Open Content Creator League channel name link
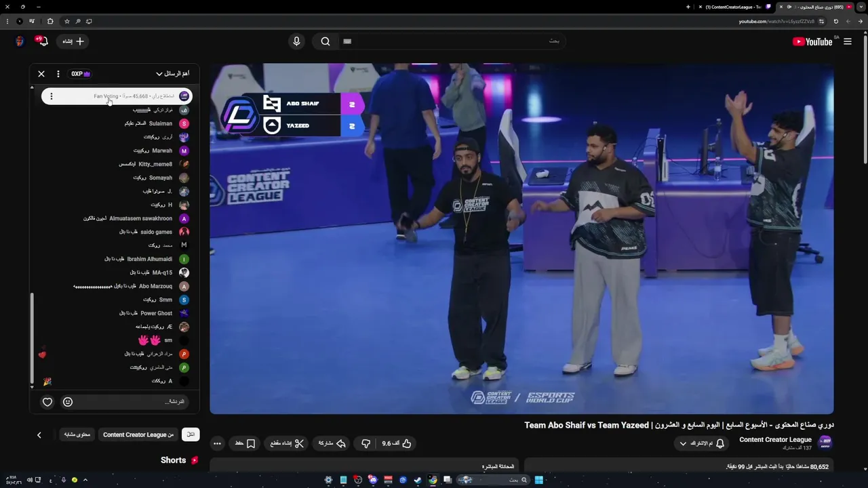Viewport: 868px width, 488px height. [775, 440]
